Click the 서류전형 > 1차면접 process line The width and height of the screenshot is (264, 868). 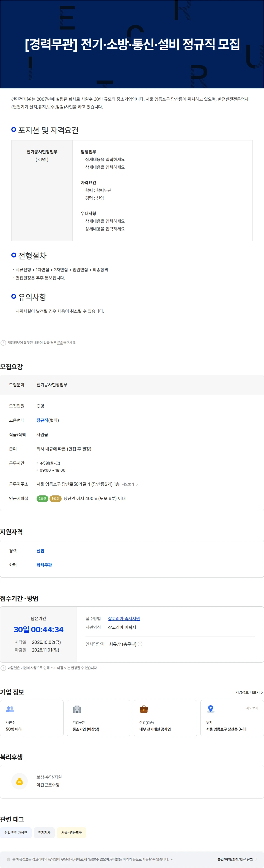pos(62,270)
